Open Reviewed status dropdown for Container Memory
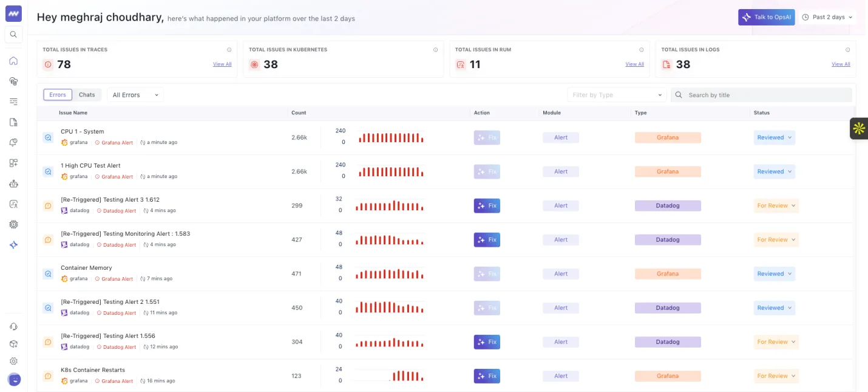The image size is (868, 392). 775,274
